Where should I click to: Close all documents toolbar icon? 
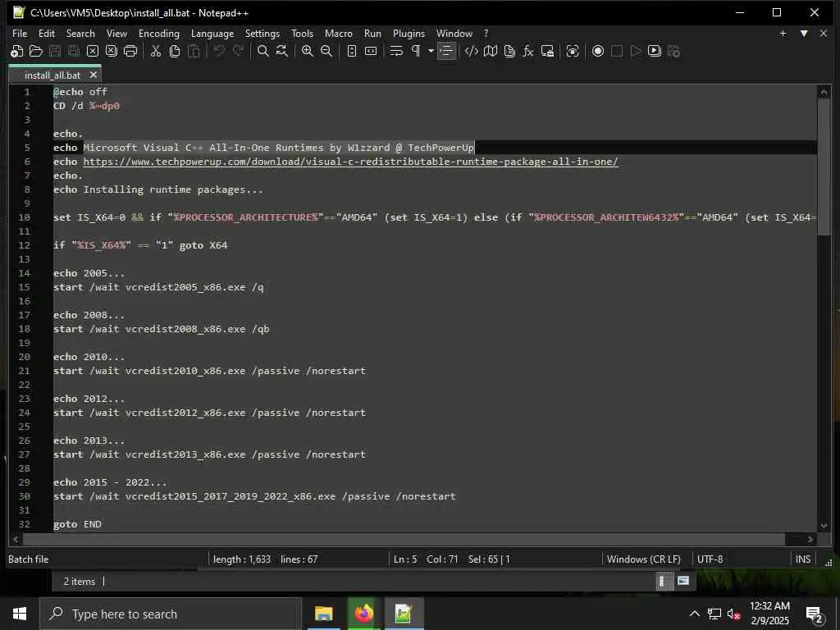112,52
